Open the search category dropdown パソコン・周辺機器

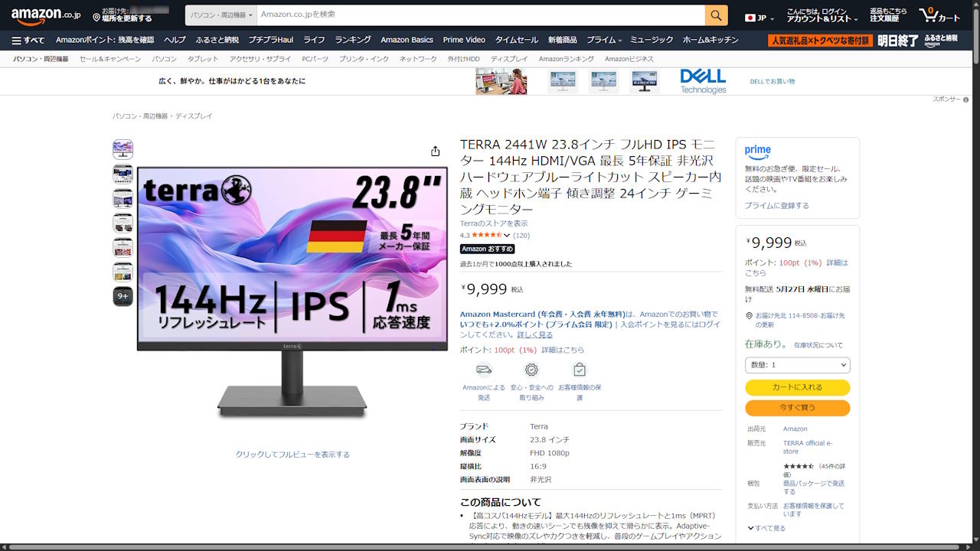pyautogui.click(x=221, y=15)
